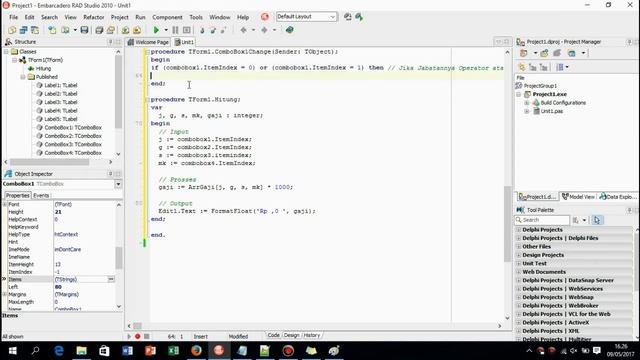Switch to the Design tab
The image size is (640, 360).
pos(291,335)
